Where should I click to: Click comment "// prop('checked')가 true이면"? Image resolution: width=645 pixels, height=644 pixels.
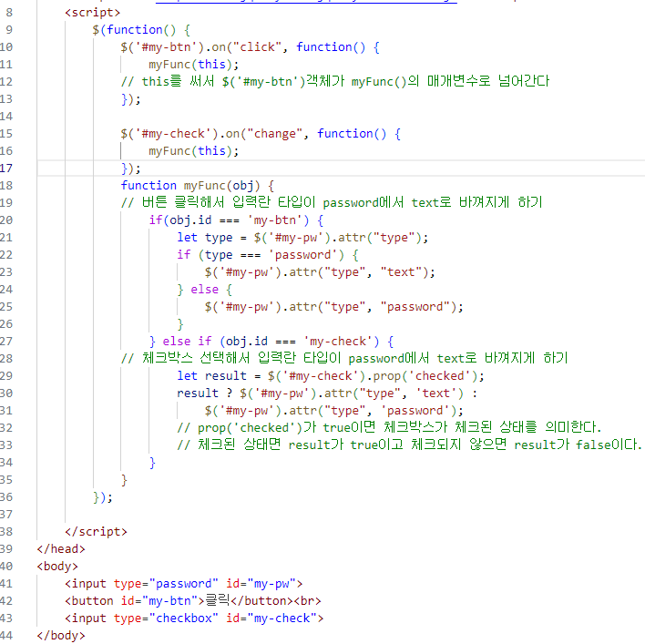click(x=389, y=427)
